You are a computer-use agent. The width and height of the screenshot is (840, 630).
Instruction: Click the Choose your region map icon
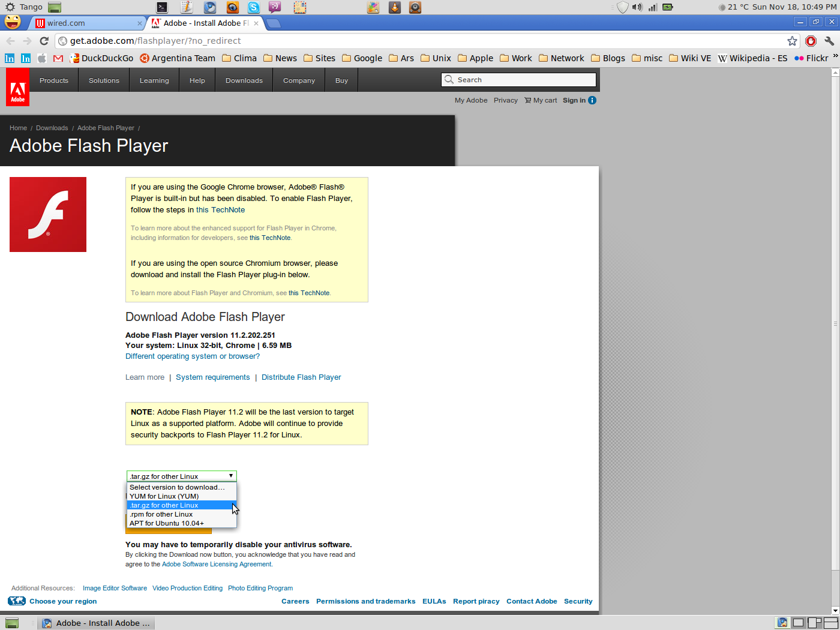(x=17, y=601)
